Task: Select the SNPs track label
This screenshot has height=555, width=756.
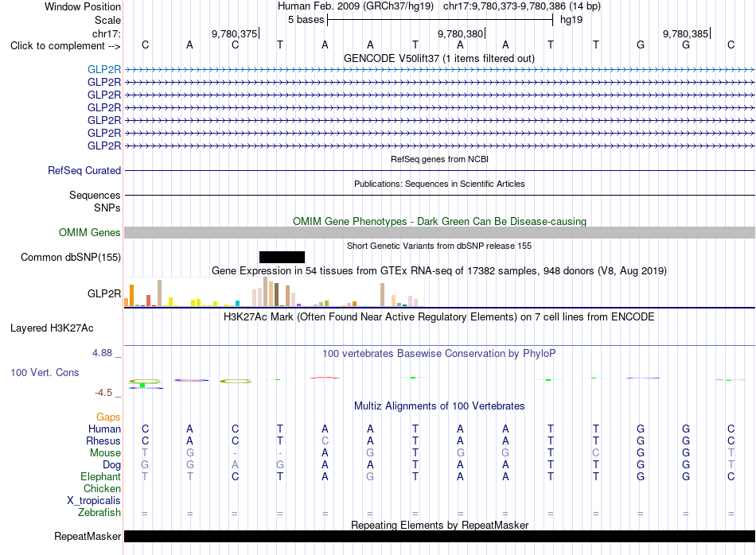Action: (x=107, y=208)
